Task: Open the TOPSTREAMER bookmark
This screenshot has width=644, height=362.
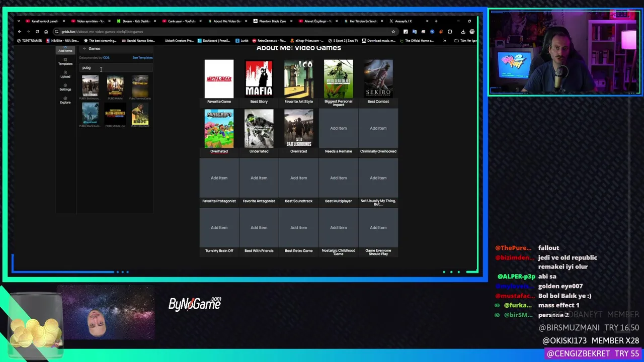Action: (x=30, y=41)
